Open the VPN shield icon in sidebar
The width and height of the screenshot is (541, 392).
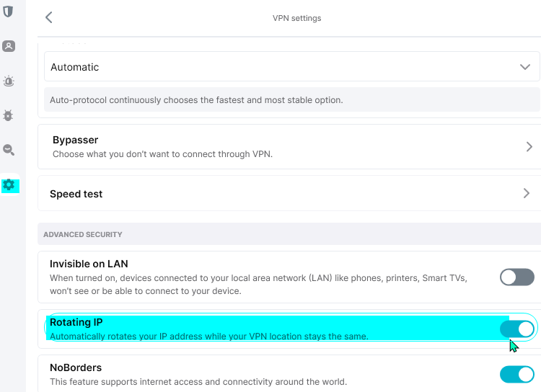9,12
